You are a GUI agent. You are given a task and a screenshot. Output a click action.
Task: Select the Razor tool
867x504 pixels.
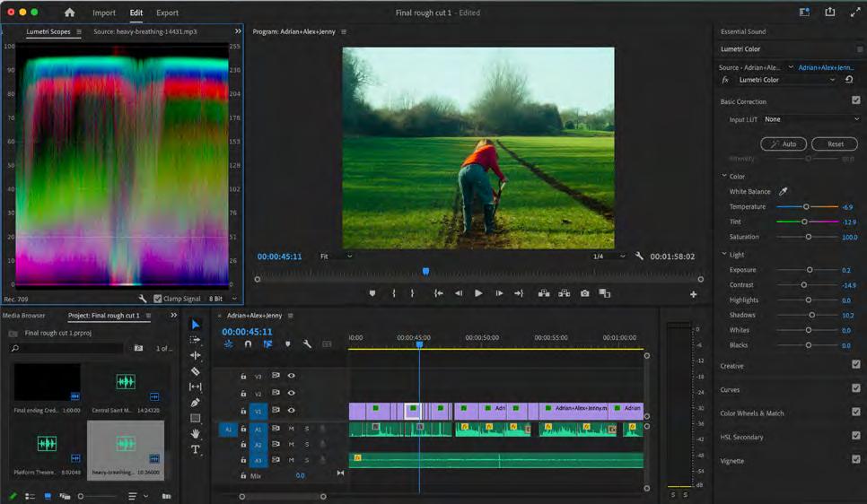pyautogui.click(x=195, y=370)
